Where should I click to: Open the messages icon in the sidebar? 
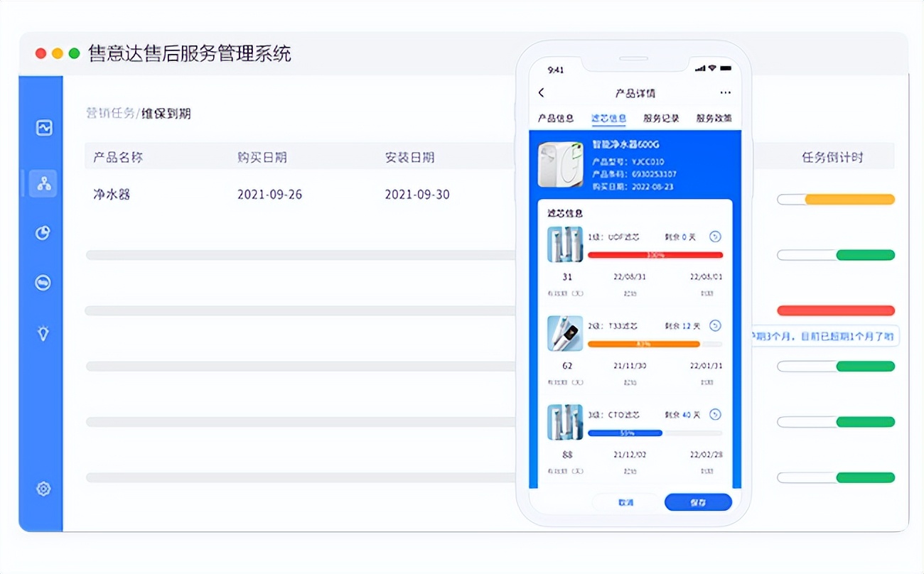[43, 283]
